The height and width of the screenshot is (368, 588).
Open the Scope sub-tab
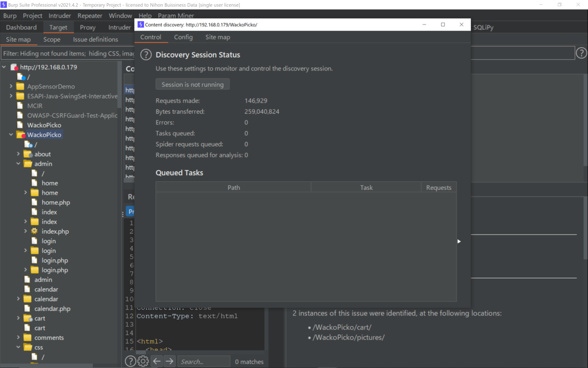click(52, 40)
